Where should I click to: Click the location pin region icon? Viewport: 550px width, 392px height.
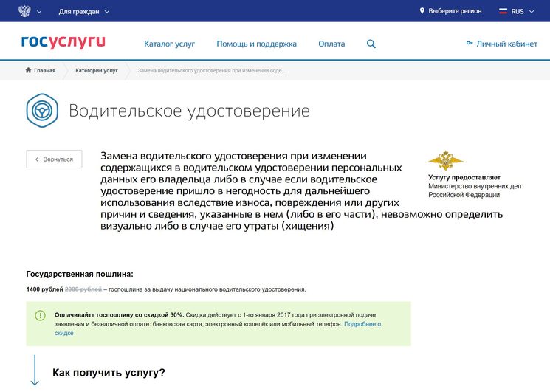[x=422, y=11]
